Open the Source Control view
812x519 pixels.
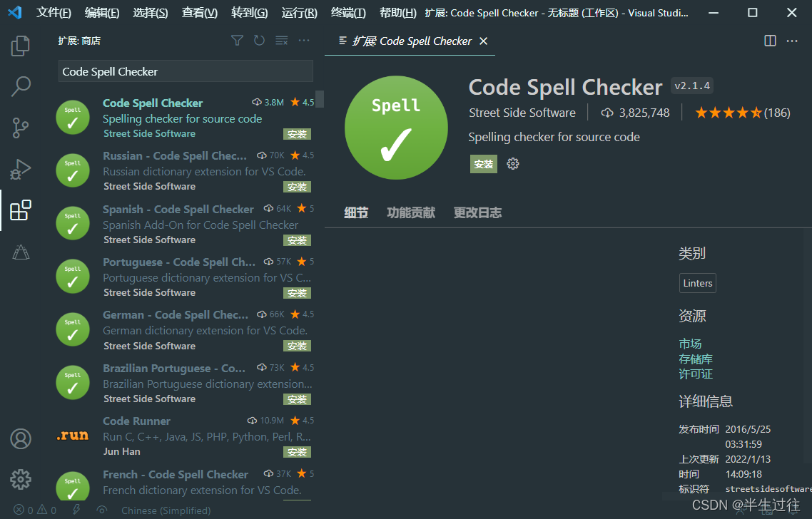coord(20,128)
